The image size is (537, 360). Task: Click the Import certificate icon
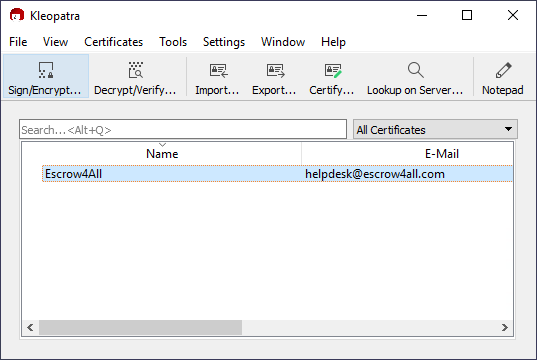click(218, 71)
